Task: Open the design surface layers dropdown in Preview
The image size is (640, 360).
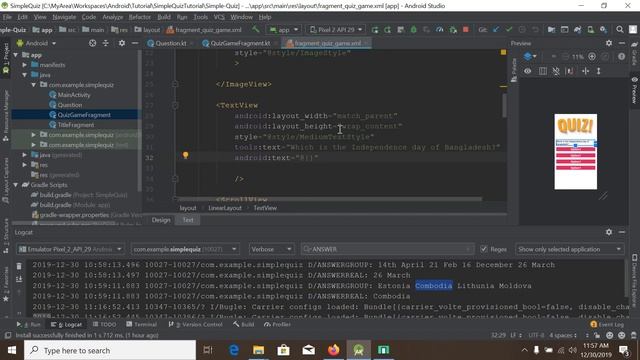Action: click(530, 56)
